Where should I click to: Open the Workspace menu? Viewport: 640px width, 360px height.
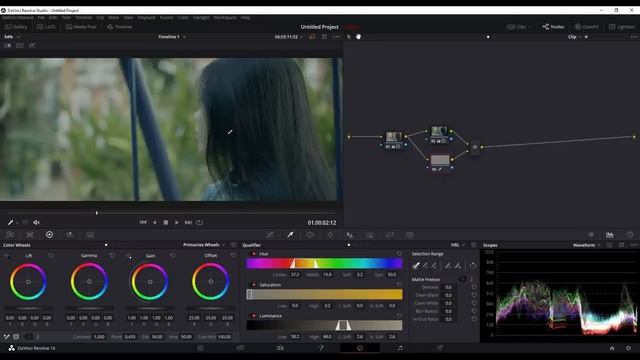[225, 18]
